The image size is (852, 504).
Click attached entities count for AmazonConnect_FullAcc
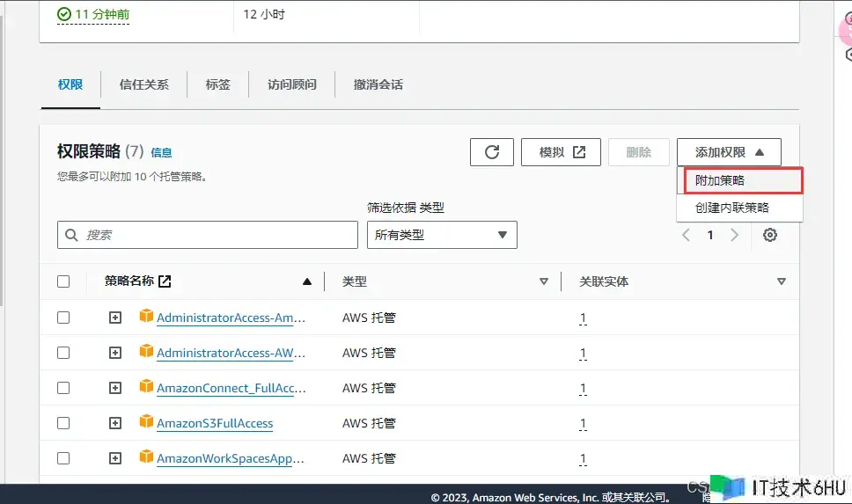[x=583, y=388]
